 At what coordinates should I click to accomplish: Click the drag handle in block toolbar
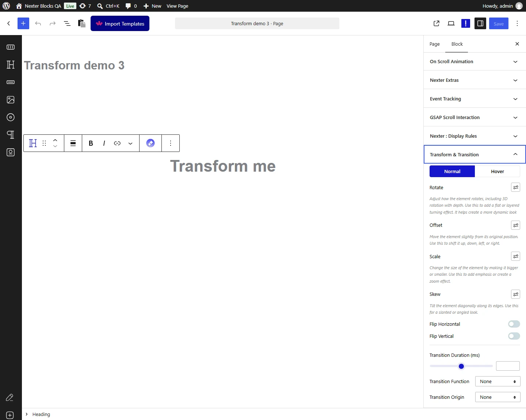[x=44, y=143]
